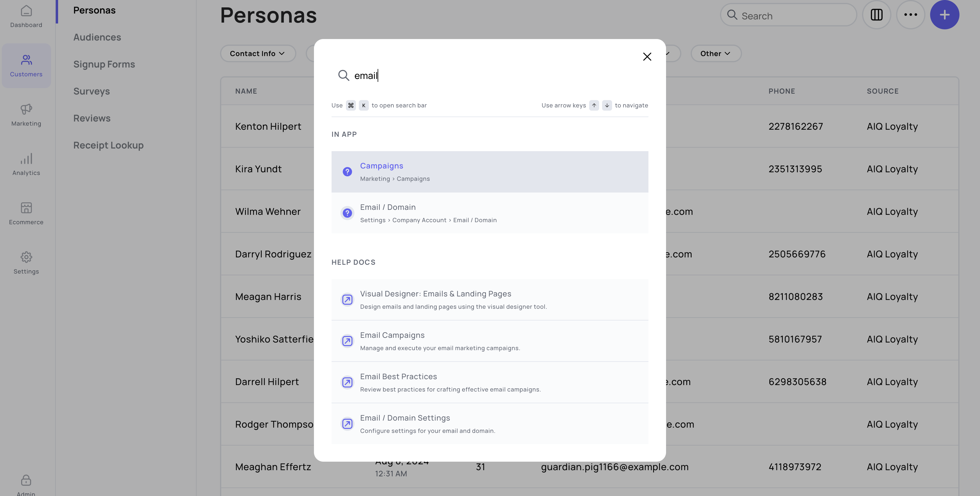Open the Email / Domain Settings help doc

point(490,424)
